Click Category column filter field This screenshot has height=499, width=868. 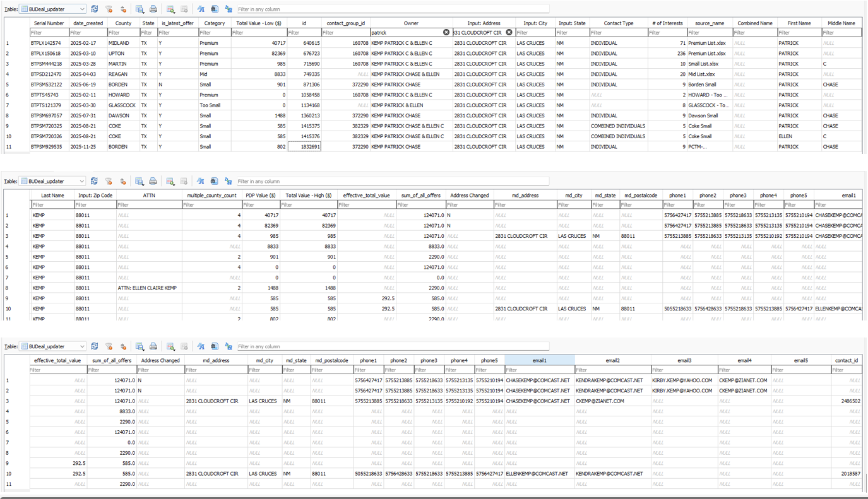[215, 32]
